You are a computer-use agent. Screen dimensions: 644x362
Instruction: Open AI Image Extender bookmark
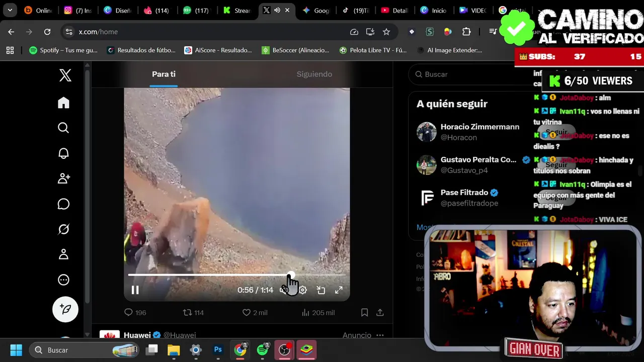(449, 50)
